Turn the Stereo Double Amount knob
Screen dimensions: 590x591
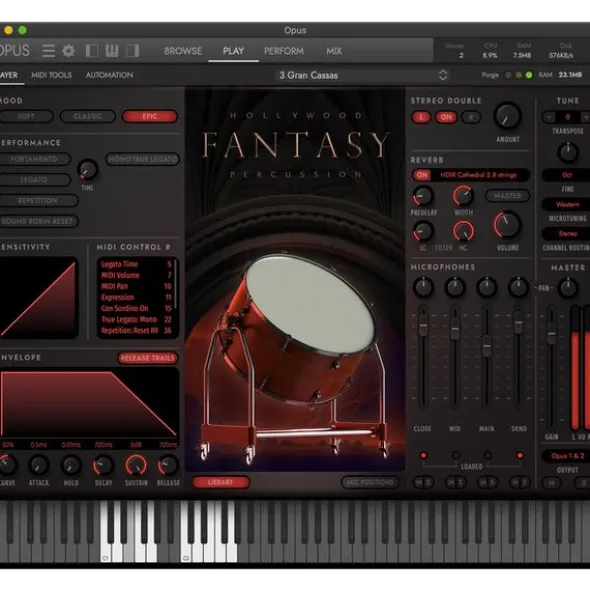(x=507, y=116)
